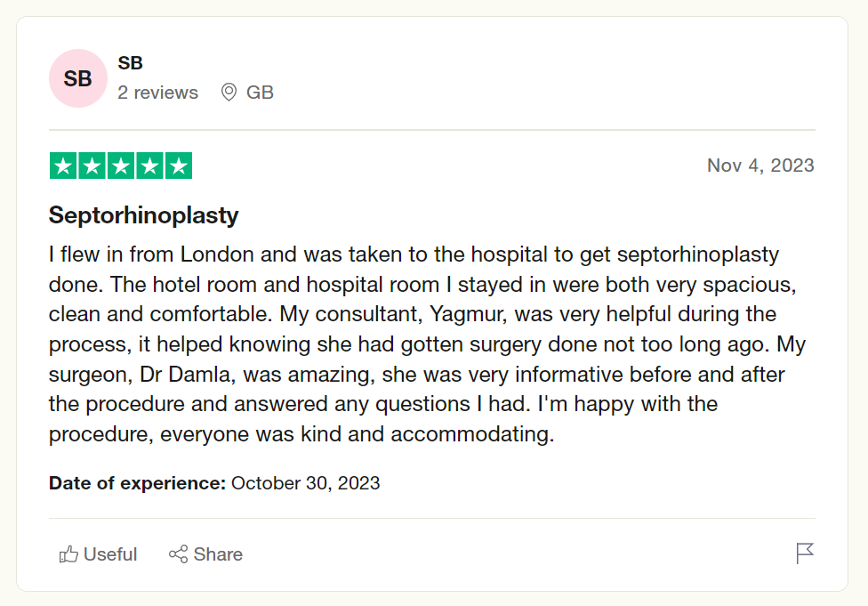868x606 pixels.
Task: Click the "2 reviews" count
Action: tap(157, 93)
